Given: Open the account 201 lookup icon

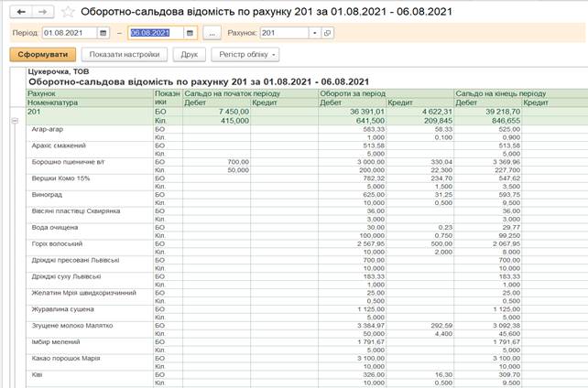Looking at the screenshot, I should tap(328, 33).
